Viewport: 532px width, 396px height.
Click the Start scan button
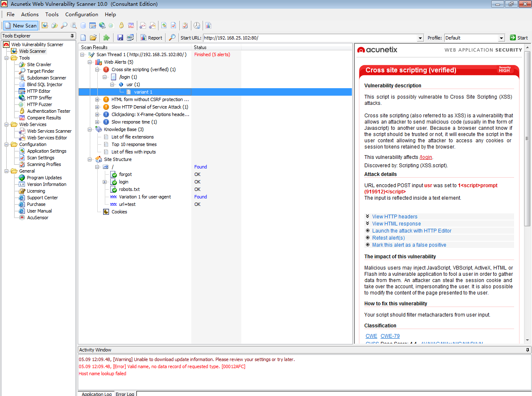click(x=519, y=38)
